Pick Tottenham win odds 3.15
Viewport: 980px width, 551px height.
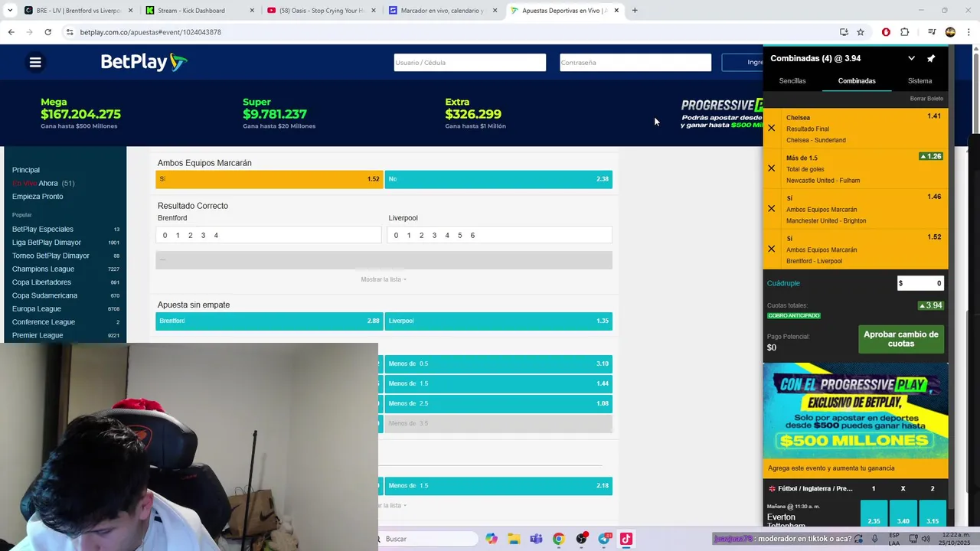(933, 514)
